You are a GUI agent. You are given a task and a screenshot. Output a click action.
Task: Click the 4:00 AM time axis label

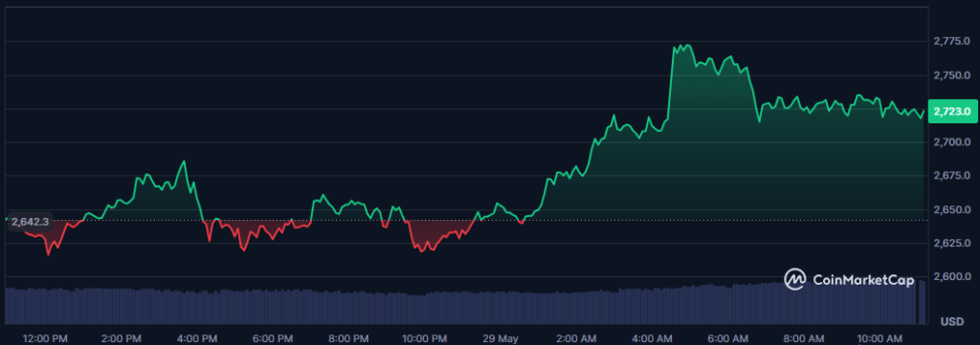click(651, 338)
